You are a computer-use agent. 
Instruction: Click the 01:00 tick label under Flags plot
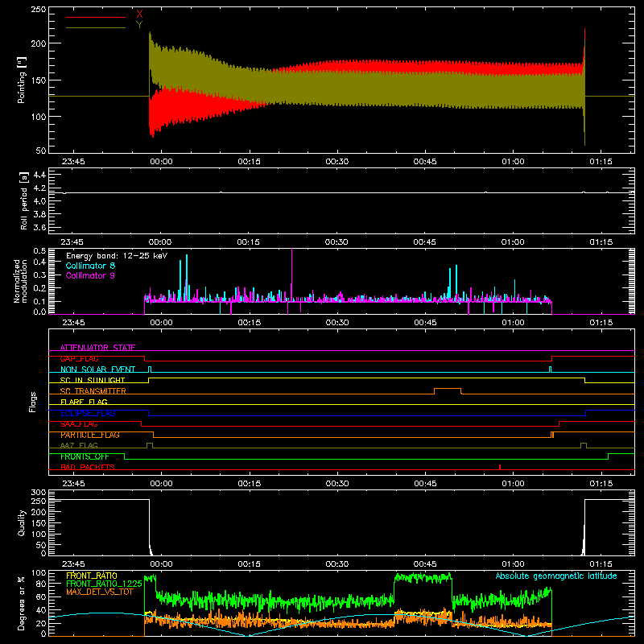click(513, 484)
